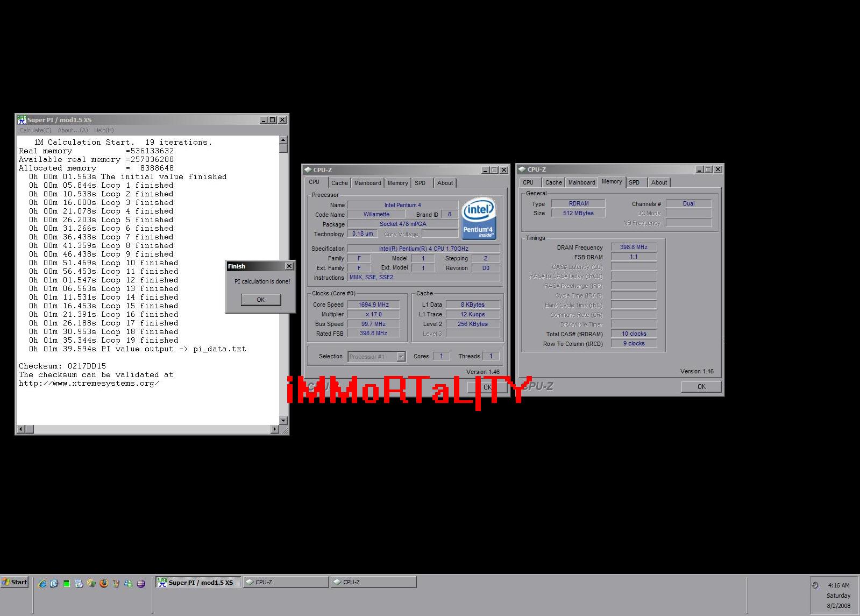Image resolution: width=860 pixels, height=616 pixels.
Task: Open Memory tab in left CPU-Z
Action: [397, 183]
